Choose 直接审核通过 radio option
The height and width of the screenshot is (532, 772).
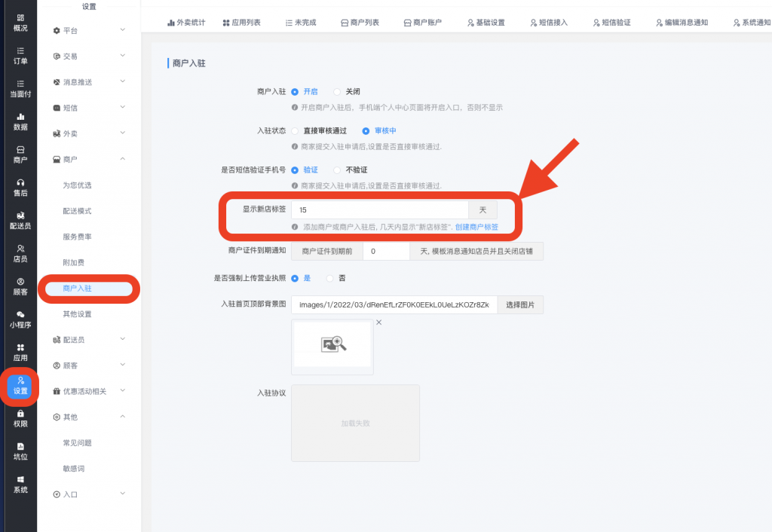pyautogui.click(x=296, y=130)
